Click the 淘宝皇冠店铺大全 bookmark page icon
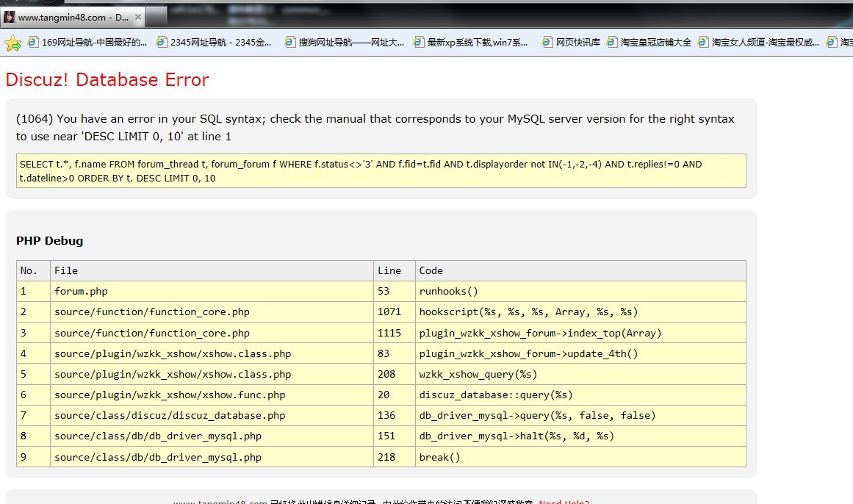The height and width of the screenshot is (504, 853). (x=612, y=42)
